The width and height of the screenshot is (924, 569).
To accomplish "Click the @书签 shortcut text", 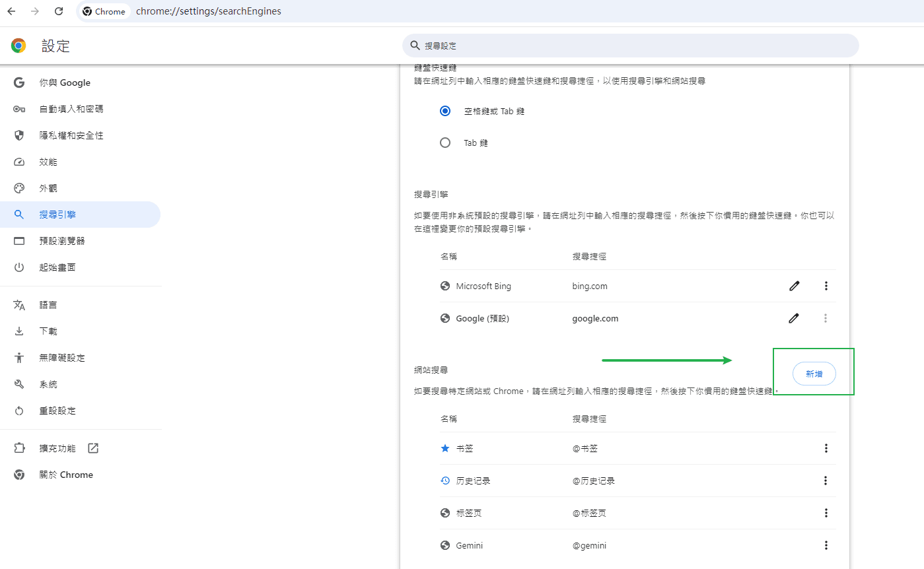I will tap(585, 448).
